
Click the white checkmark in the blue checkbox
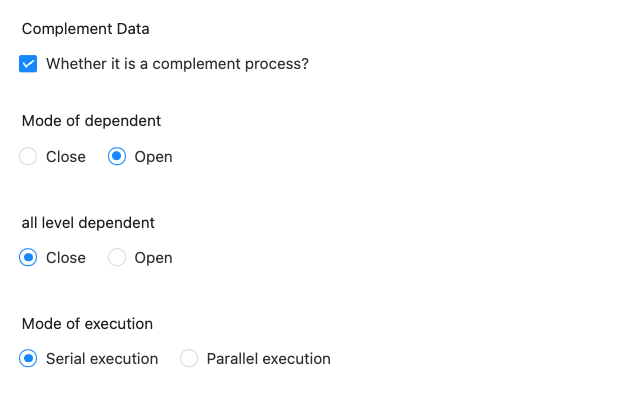click(28, 64)
